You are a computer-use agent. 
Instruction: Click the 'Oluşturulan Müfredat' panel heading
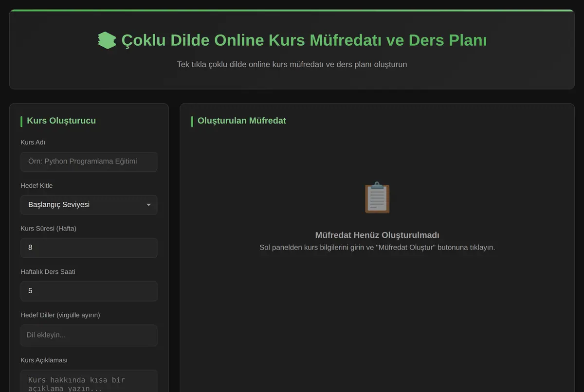[242, 121]
